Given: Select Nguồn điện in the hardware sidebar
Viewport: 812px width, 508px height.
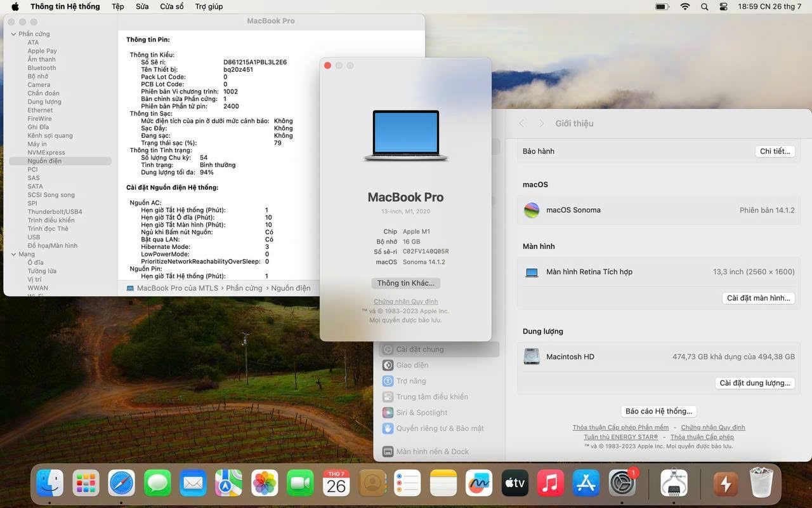Looking at the screenshot, I should click(60, 161).
